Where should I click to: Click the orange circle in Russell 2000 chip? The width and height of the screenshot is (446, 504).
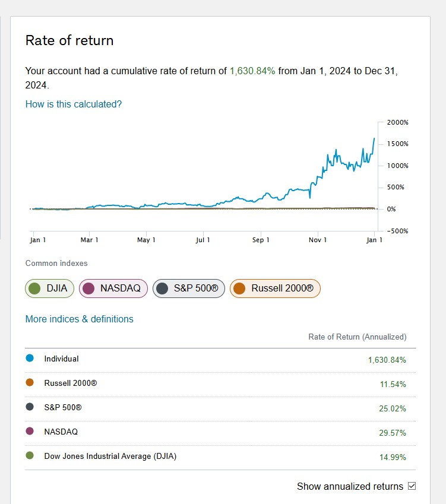[239, 289]
